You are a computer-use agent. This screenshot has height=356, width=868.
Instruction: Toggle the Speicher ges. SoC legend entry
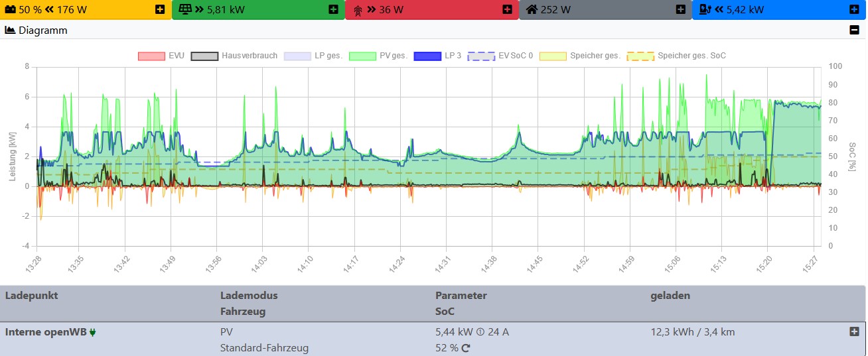point(691,56)
